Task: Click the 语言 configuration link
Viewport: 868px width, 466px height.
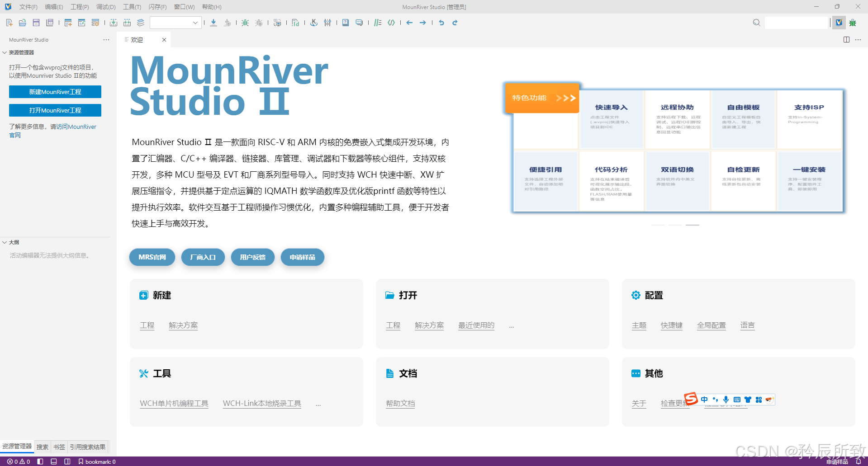Action: (x=748, y=325)
